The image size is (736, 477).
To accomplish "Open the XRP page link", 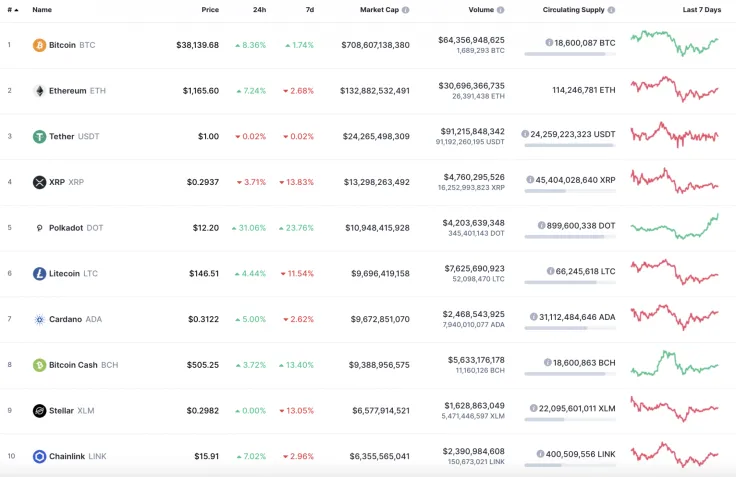I will pos(66,182).
